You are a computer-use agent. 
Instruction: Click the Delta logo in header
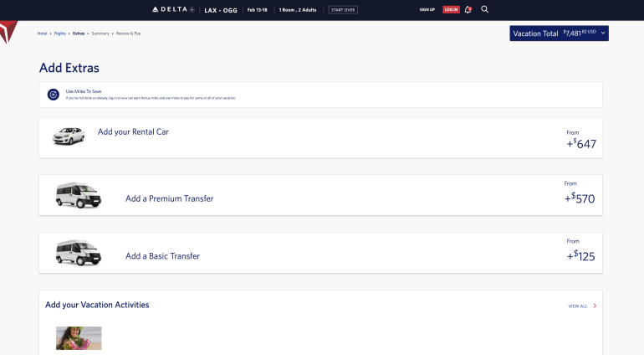[x=173, y=9]
